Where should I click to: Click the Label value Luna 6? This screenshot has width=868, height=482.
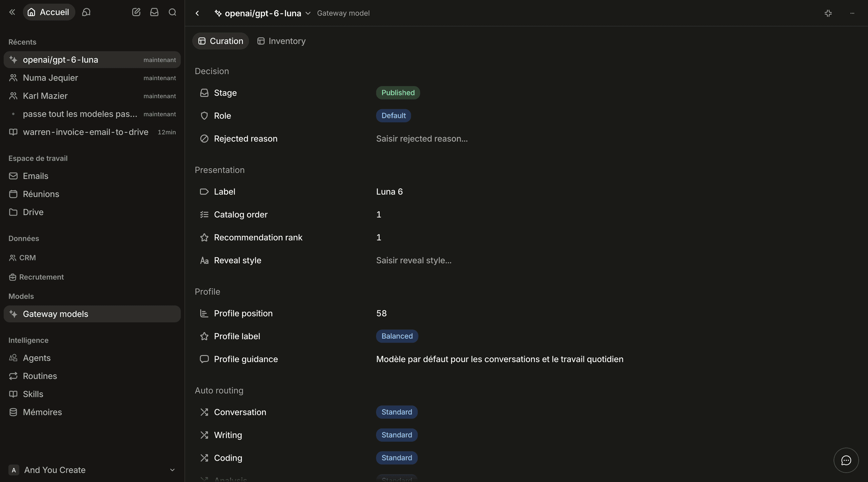(389, 192)
